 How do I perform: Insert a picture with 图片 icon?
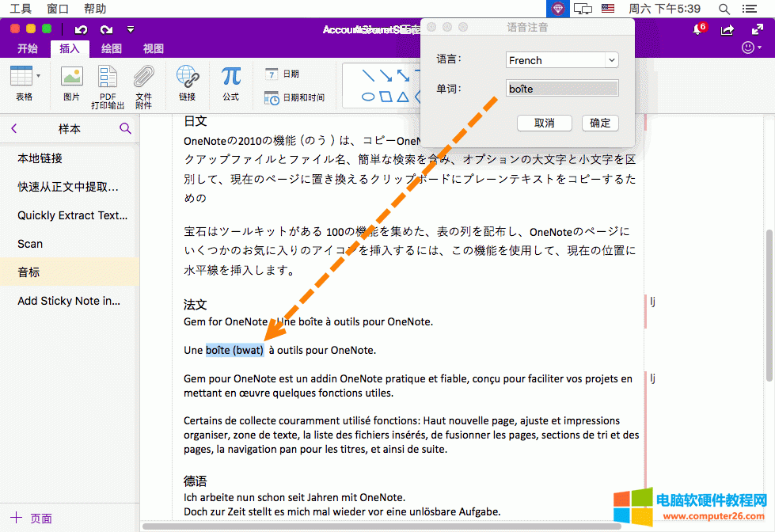point(72,78)
